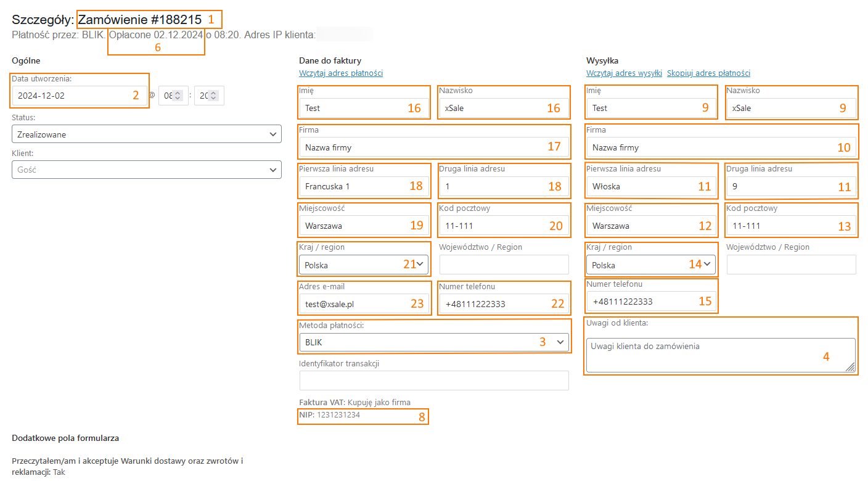The image size is (868, 481).
Task: Click the Wczytaj adres płatności link
Action: tap(341, 73)
